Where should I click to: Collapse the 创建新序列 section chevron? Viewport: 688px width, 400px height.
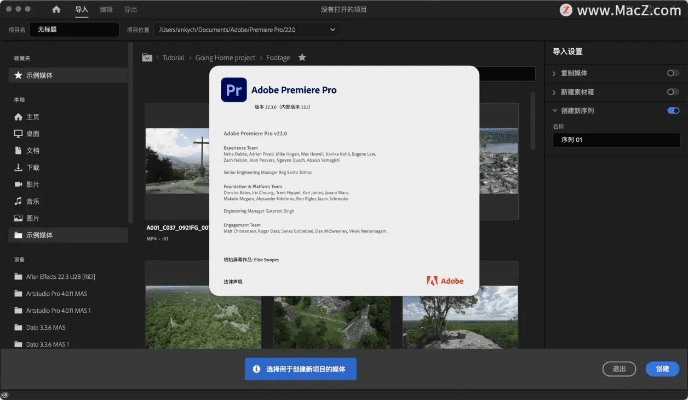[x=555, y=110]
